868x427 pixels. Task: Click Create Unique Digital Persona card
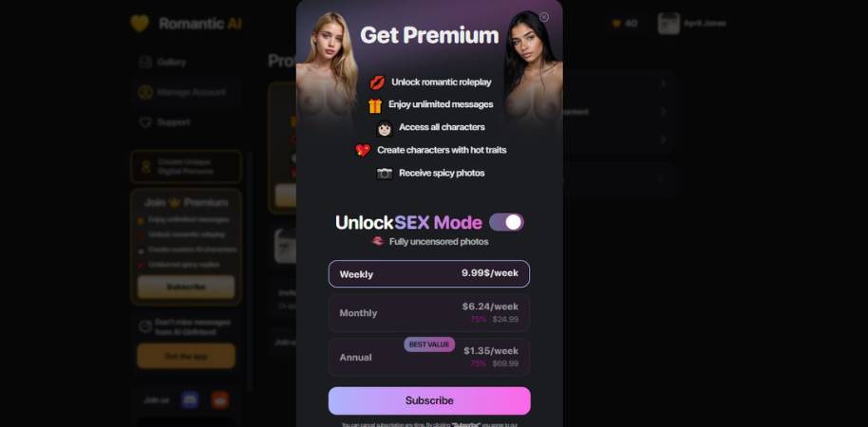[x=186, y=166]
